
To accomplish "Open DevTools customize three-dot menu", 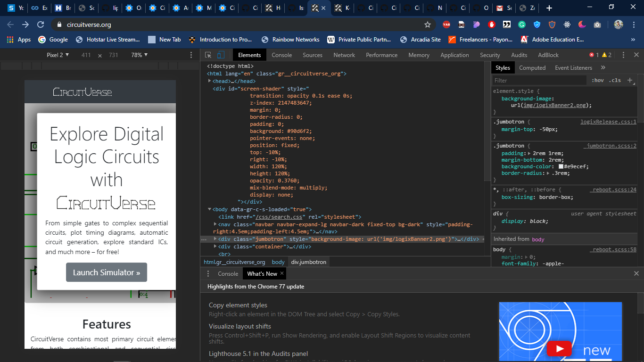I will (x=623, y=55).
